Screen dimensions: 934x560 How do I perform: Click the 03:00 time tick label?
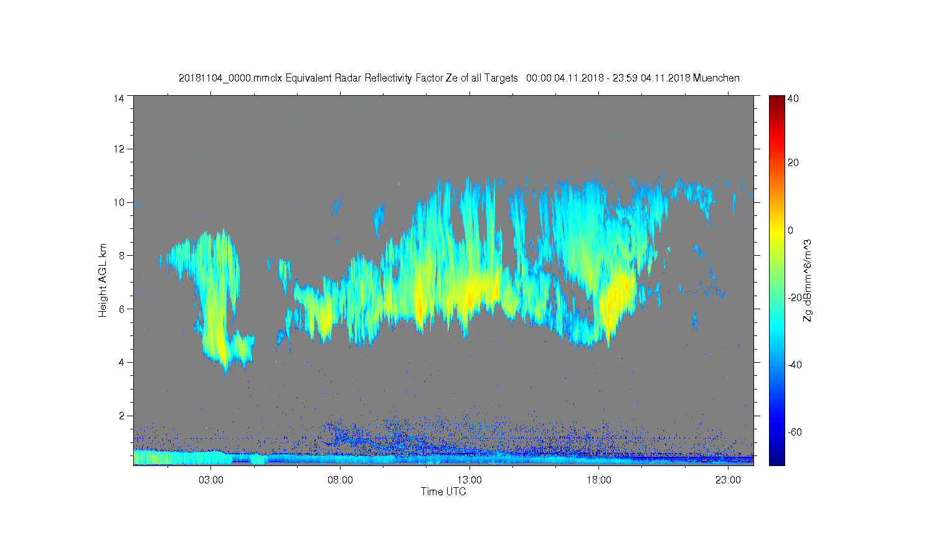coord(211,480)
